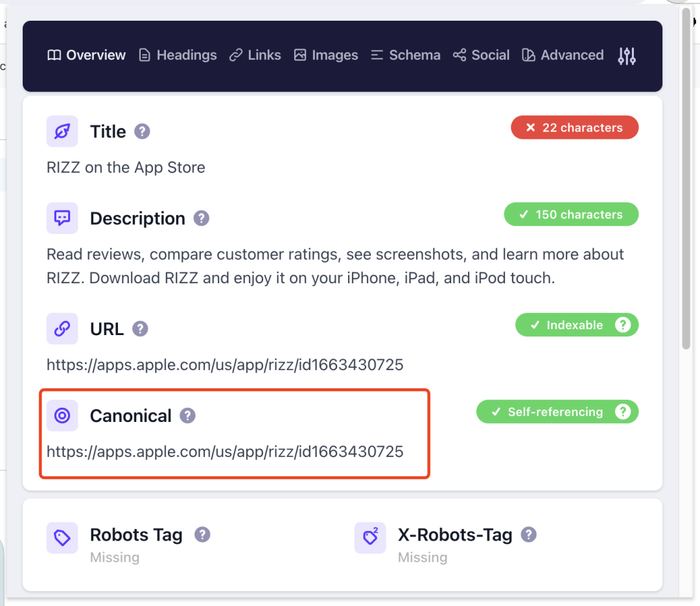This screenshot has height=606, width=700.
Task: Open the settings sliders icon
Action: coord(626,56)
